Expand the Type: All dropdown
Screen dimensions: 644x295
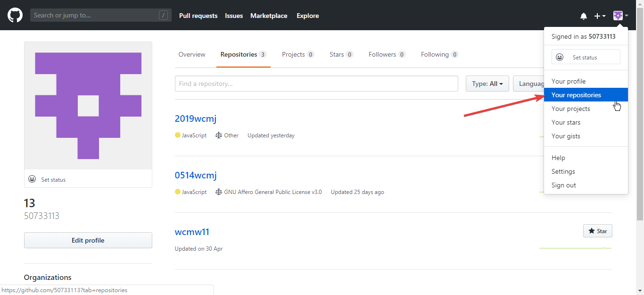pyautogui.click(x=487, y=84)
